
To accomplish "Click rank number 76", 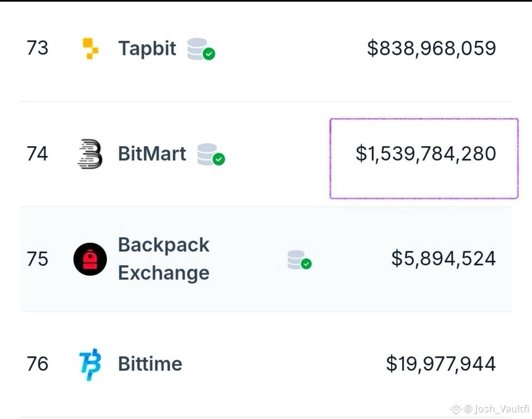I will (x=37, y=364).
